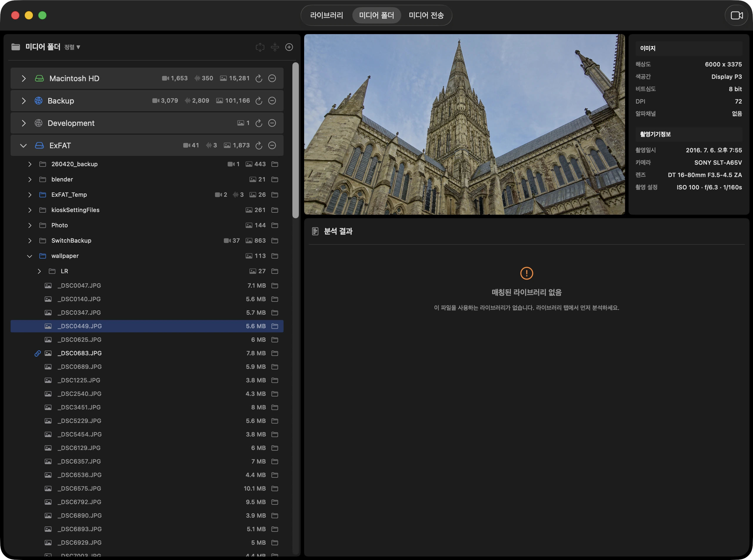Select the file _DSC0047.JPG
The height and width of the screenshot is (560, 753).
147,285
